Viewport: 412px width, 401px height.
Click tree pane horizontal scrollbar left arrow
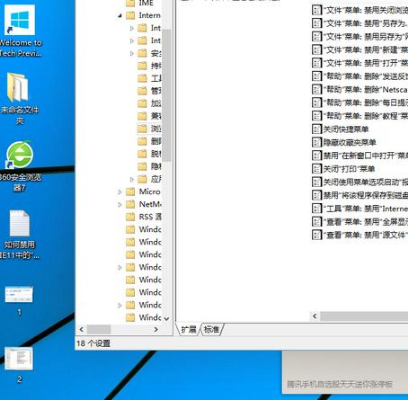[82, 329]
